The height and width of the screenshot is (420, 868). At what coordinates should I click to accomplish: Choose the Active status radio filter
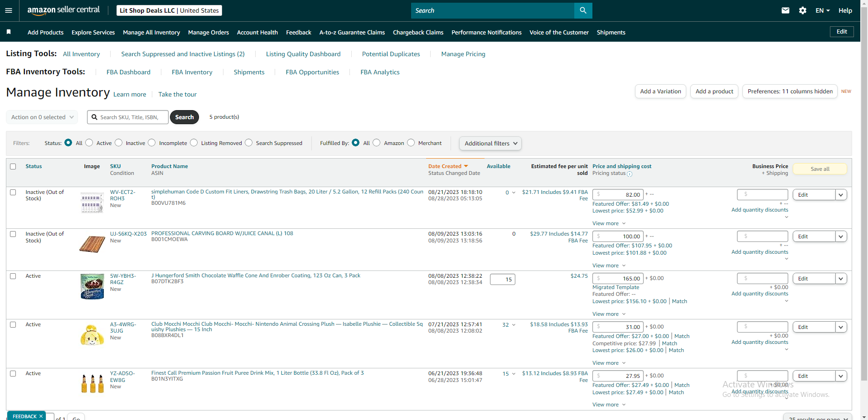pyautogui.click(x=89, y=143)
